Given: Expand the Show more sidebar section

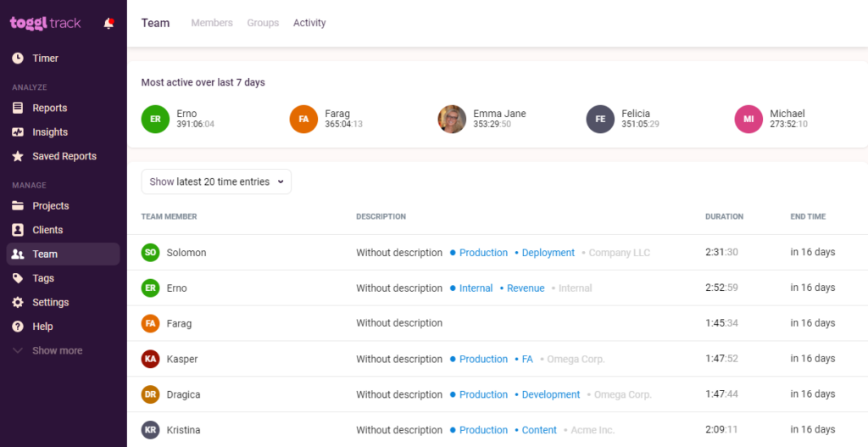Looking at the screenshot, I should click(57, 350).
